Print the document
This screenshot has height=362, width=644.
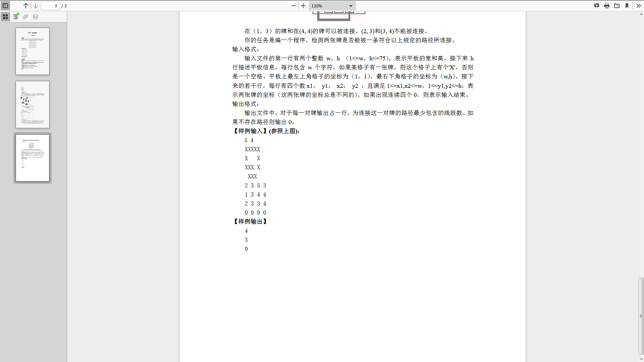click(x=607, y=6)
